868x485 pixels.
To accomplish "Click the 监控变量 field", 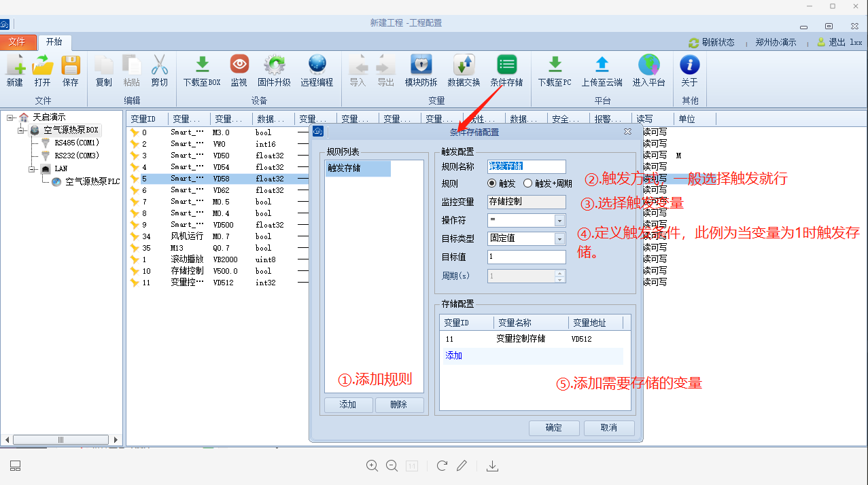I will (x=527, y=202).
